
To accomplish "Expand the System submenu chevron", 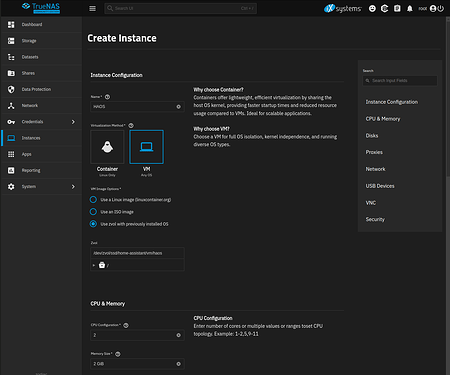I will [x=73, y=187].
